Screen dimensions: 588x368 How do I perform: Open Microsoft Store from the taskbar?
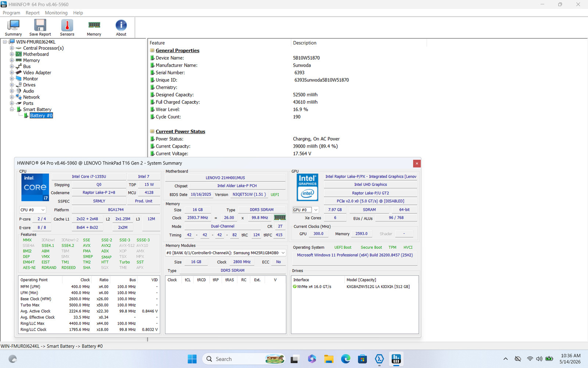point(362,359)
